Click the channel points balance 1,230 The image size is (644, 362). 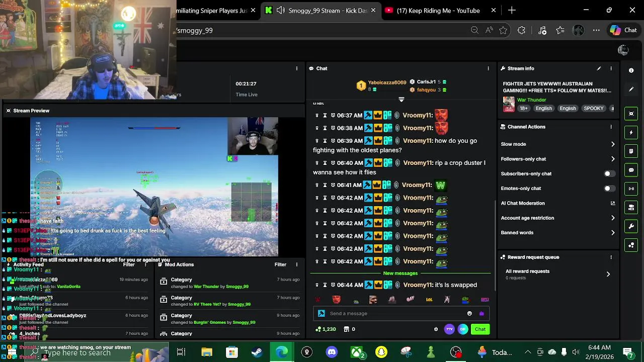(326, 329)
